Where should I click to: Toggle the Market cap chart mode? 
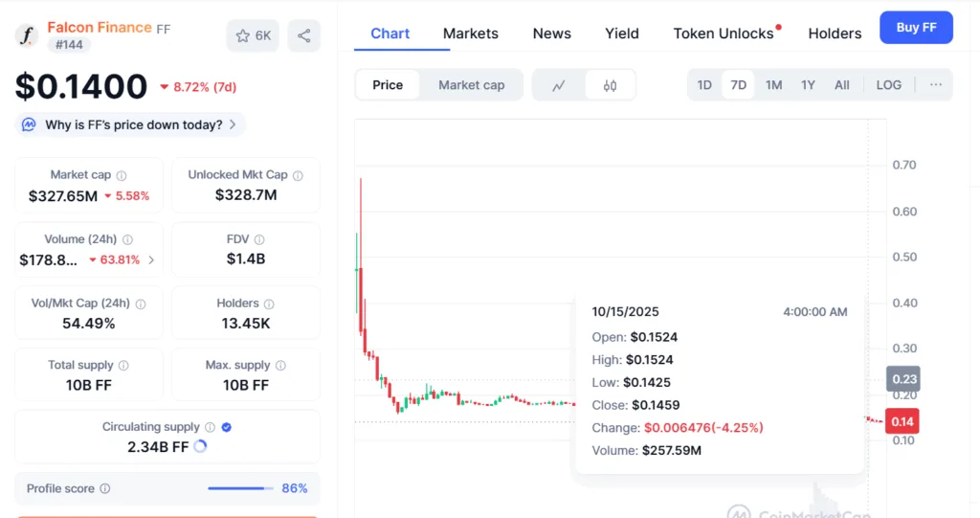coord(471,85)
